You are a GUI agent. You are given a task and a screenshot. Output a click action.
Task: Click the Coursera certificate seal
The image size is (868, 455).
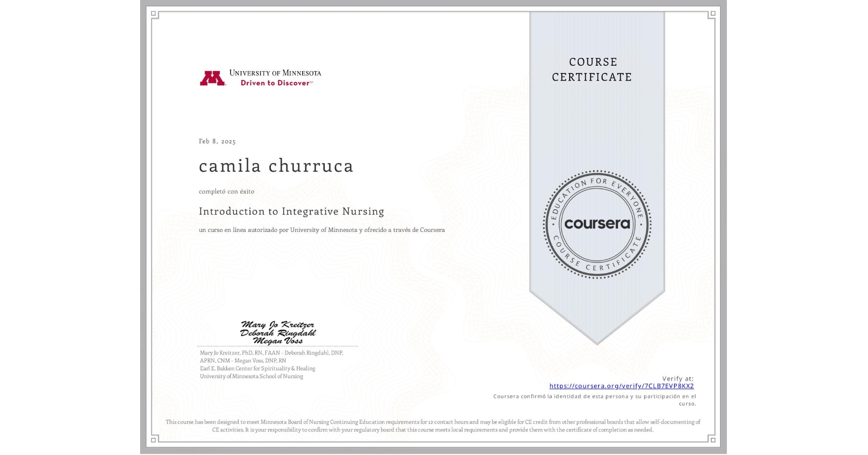click(x=597, y=225)
